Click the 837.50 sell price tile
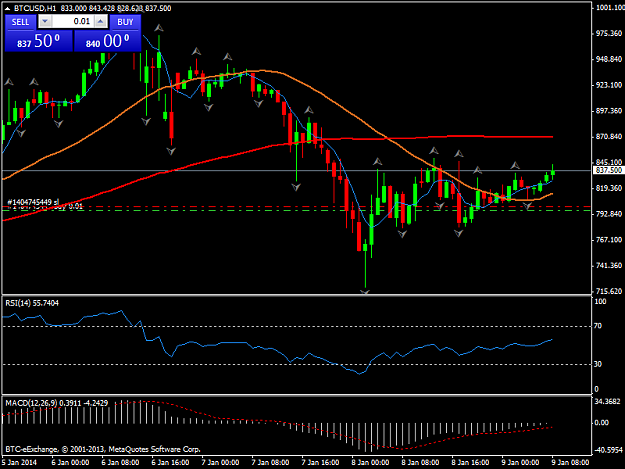This screenshot has width=625, height=469. click(39, 41)
